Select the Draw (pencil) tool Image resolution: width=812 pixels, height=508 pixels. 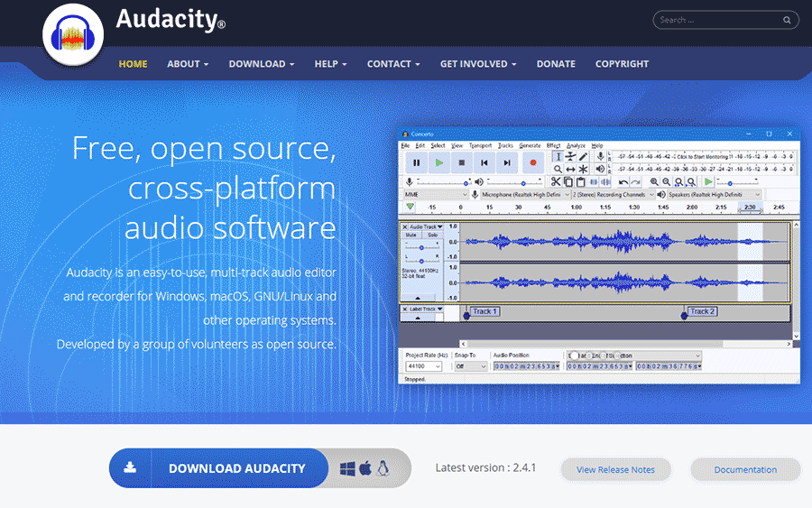click(583, 156)
